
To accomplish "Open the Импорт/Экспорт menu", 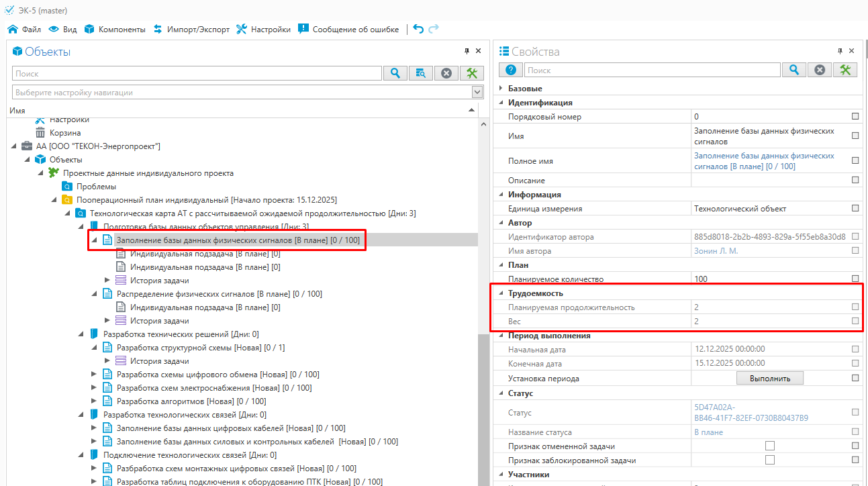I will pos(191,30).
